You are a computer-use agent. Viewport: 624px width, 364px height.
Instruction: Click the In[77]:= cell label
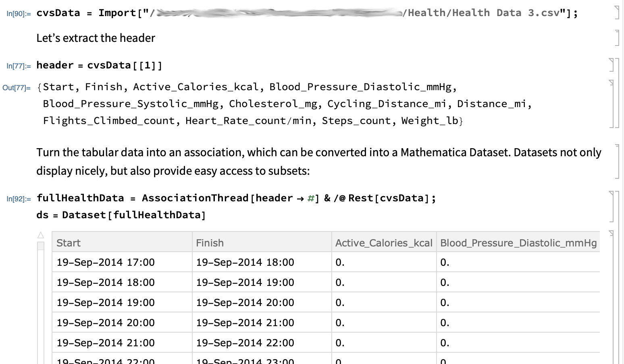tap(19, 66)
